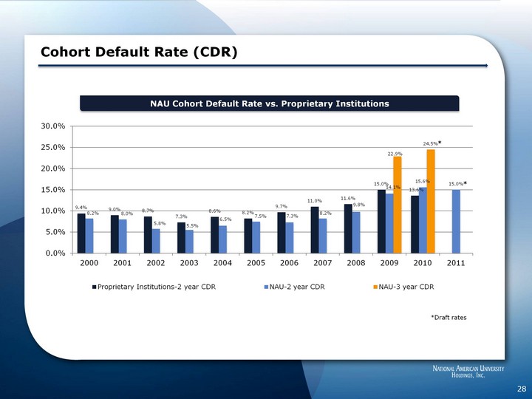532x399 pixels.
Task: Select the orange 2010 bar labeled 24.5%
Action: (x=431, y=202)
